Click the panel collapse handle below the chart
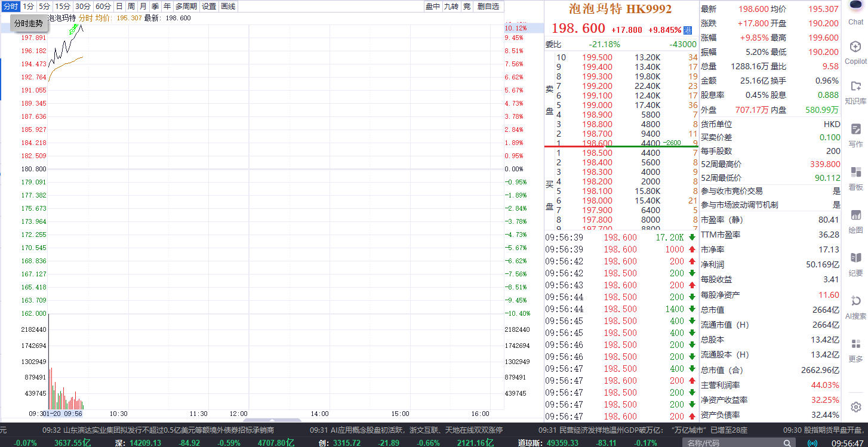Screen dimensions: 868x447 point(272,420)
